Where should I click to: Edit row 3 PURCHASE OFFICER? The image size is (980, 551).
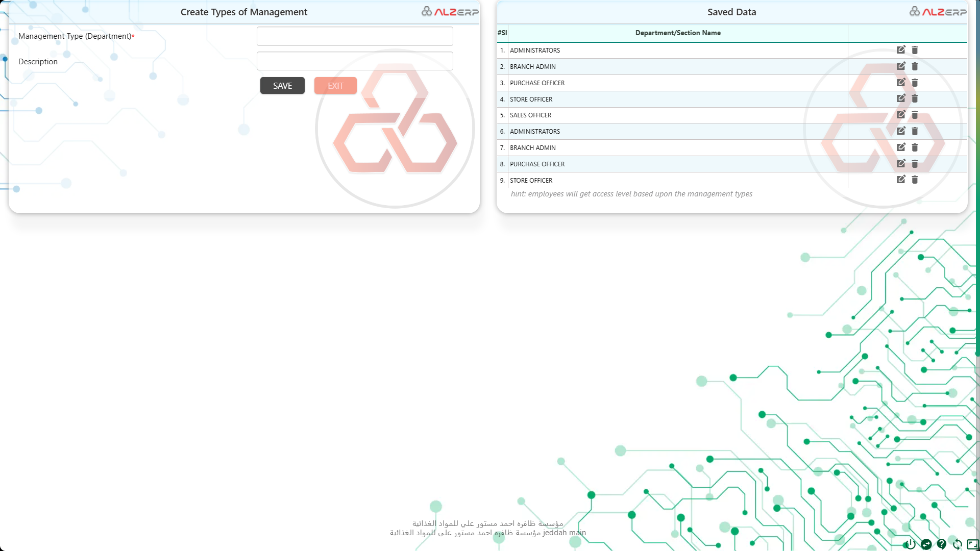coord(901,83)
